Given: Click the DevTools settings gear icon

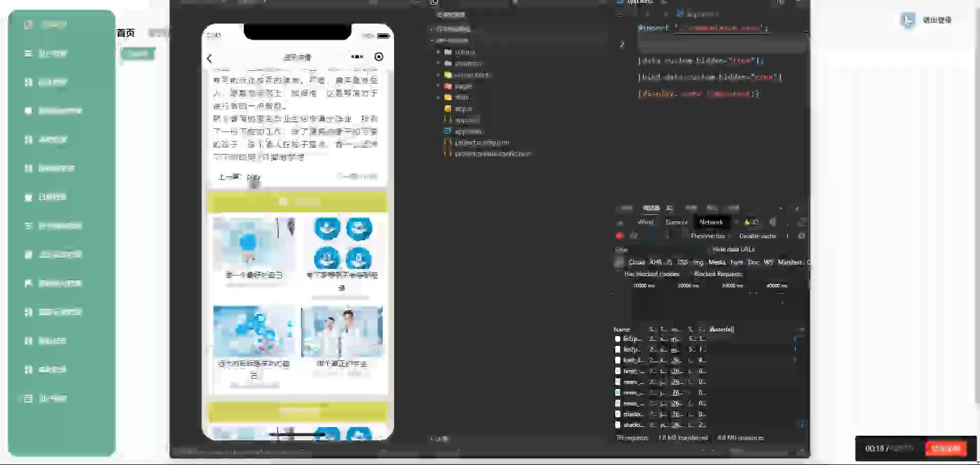Looking at the screenshot, I should click(801, 236).
